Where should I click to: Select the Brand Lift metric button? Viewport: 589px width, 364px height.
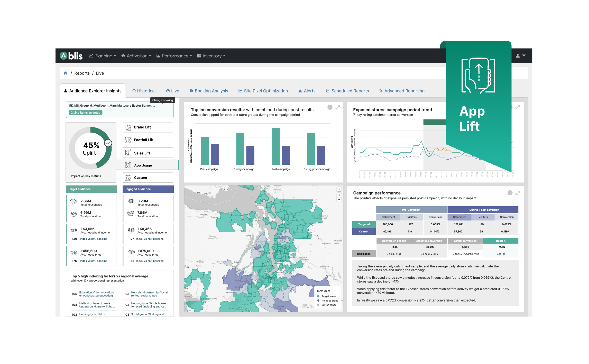click(x=148, y=127)
